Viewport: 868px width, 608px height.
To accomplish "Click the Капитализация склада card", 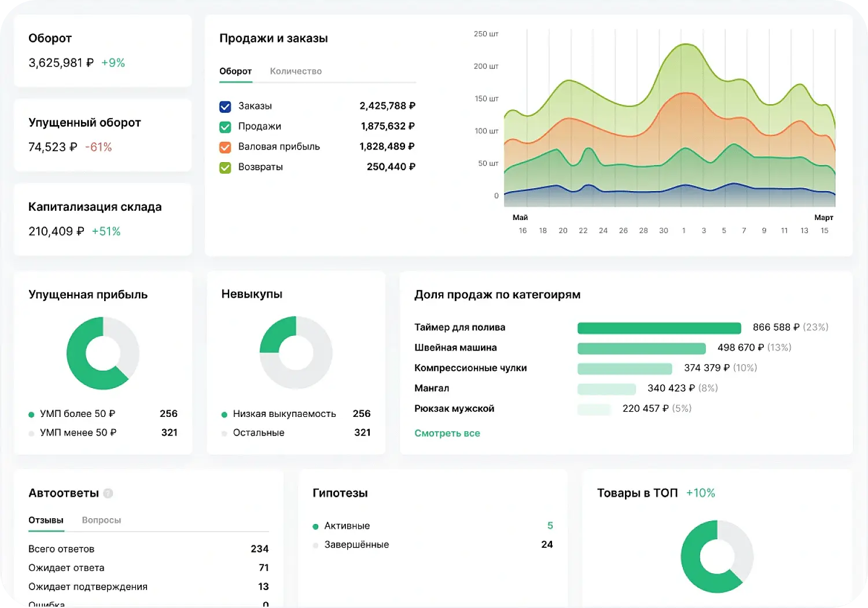I will click(x=102, y=219).
